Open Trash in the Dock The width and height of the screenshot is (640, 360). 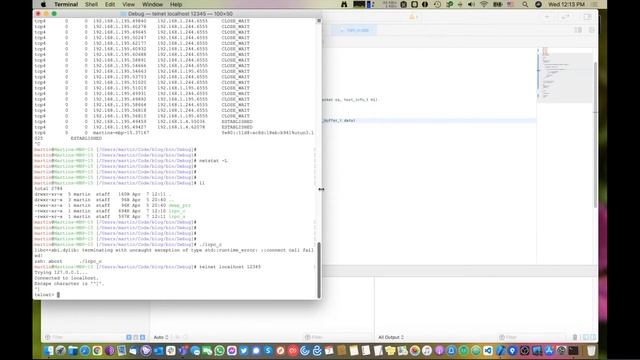tap(591, 351)
